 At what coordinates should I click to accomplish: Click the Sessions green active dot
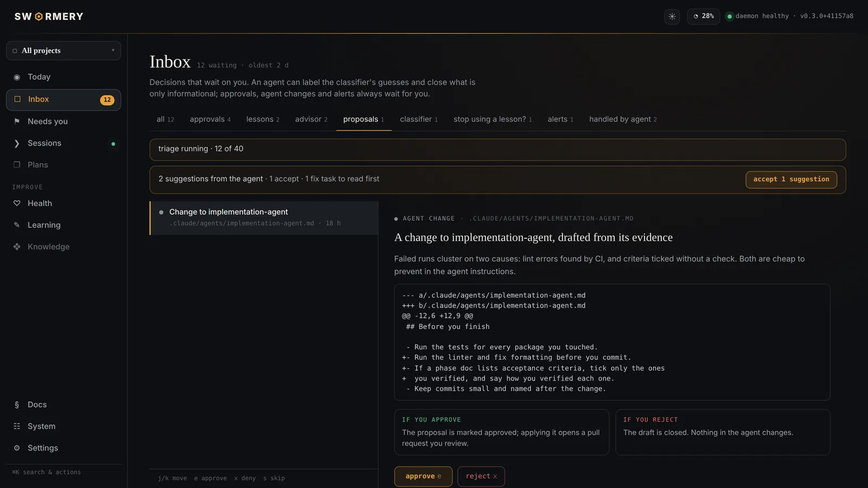(113, 144)
